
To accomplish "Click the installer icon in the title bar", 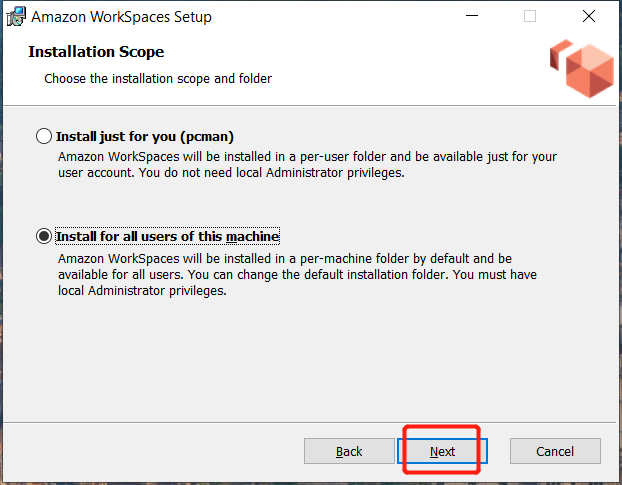I will point(15,16).
